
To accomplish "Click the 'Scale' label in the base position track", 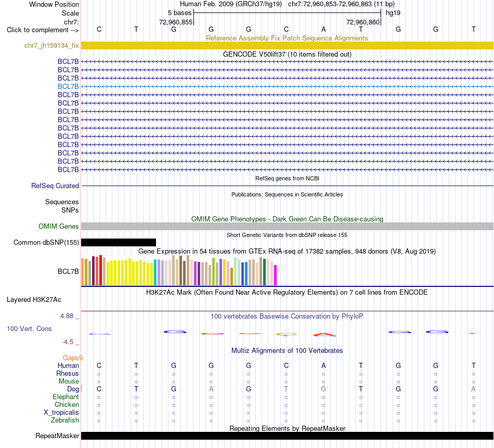I will point(70,13).
